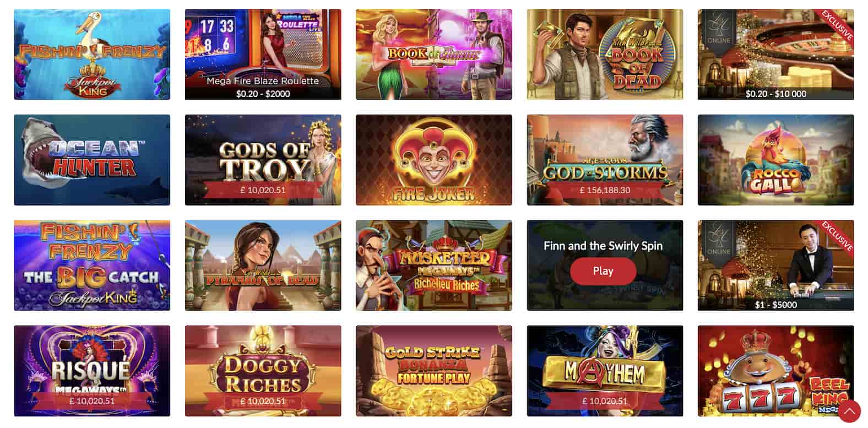Open the Rocco Gallo game
Screen dimensions: 868x428
[776, 160]
